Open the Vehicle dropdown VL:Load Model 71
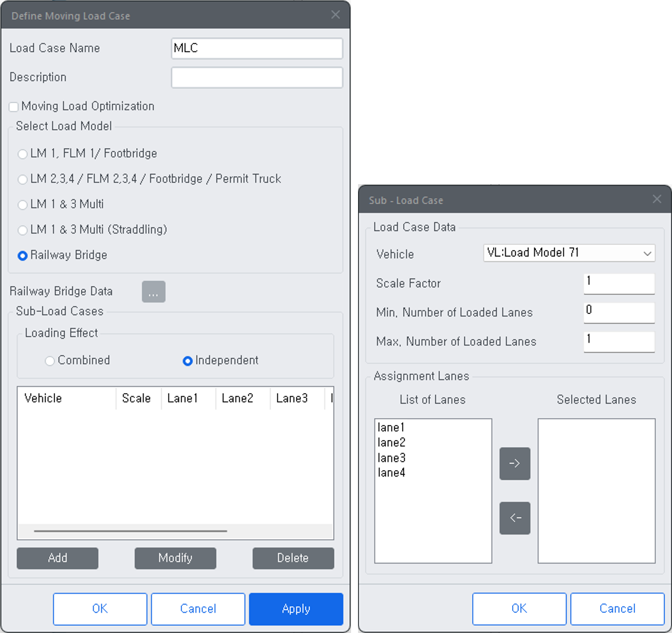The width and height of the screenshot is (672, 633). point(569,253)
